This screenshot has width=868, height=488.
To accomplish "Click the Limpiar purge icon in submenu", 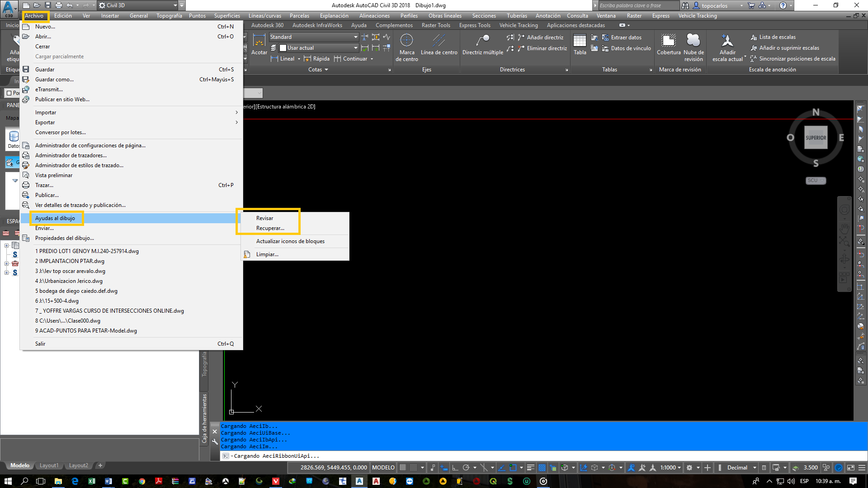I will click(247, 254).
